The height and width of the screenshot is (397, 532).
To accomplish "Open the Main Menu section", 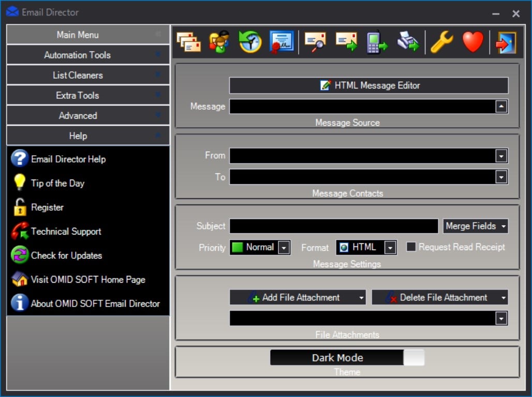I will click(x=88, y=35).
